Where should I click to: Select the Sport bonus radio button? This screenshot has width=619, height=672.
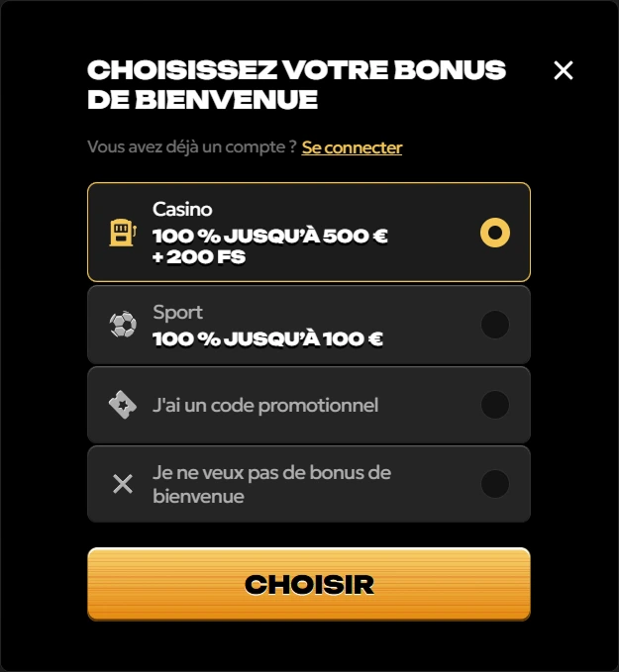click(x=495, y=325)
